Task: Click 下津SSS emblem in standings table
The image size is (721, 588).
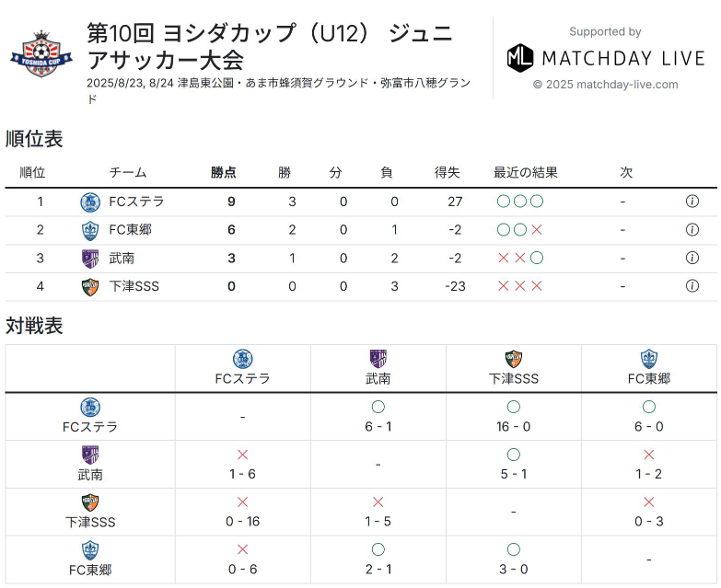Action: pos(90,287)
